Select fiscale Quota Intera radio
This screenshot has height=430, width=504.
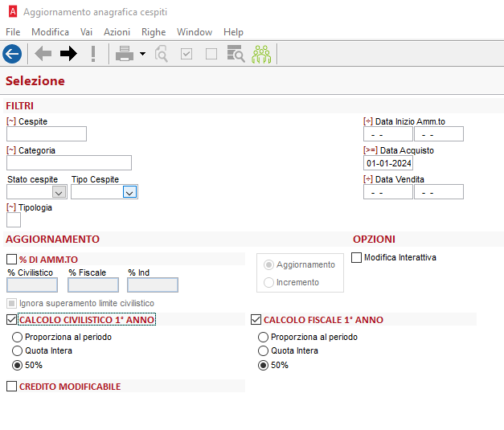tap(263, 351)
